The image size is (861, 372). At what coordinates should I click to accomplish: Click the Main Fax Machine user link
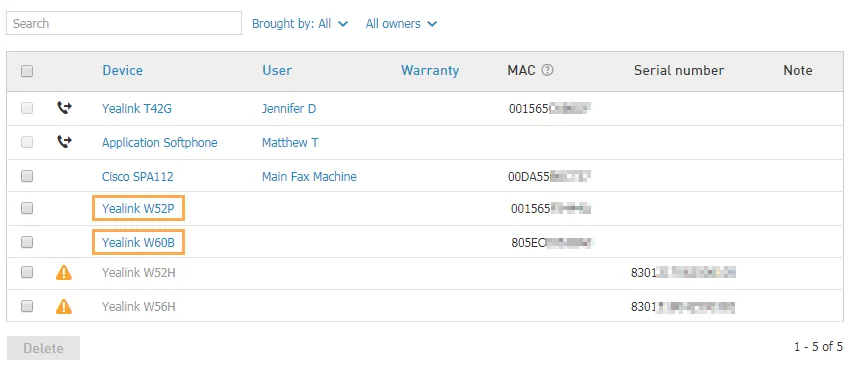click(309, 176)
